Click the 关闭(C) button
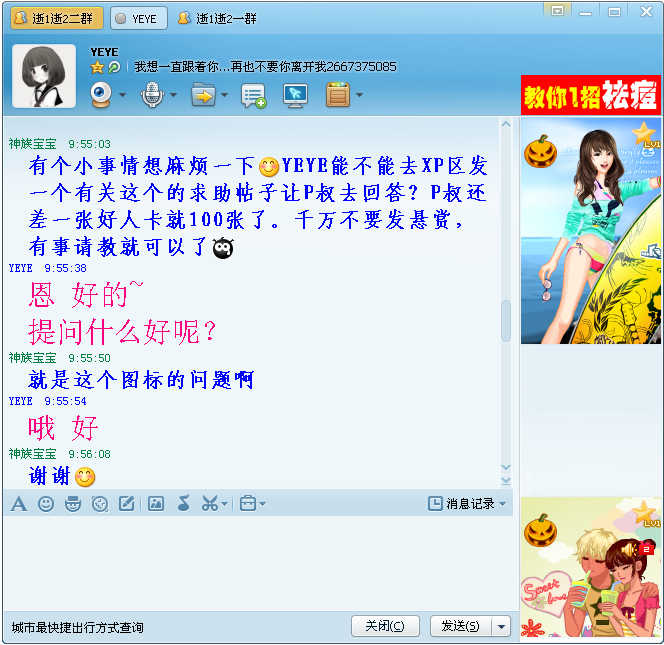Image resolution: width=664 pixels, height=645 pixels. click(385, 626)
